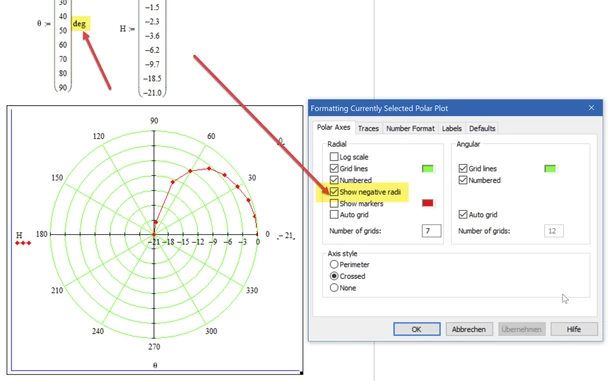
Task: Open the Number Format tab
Action: 410,128
